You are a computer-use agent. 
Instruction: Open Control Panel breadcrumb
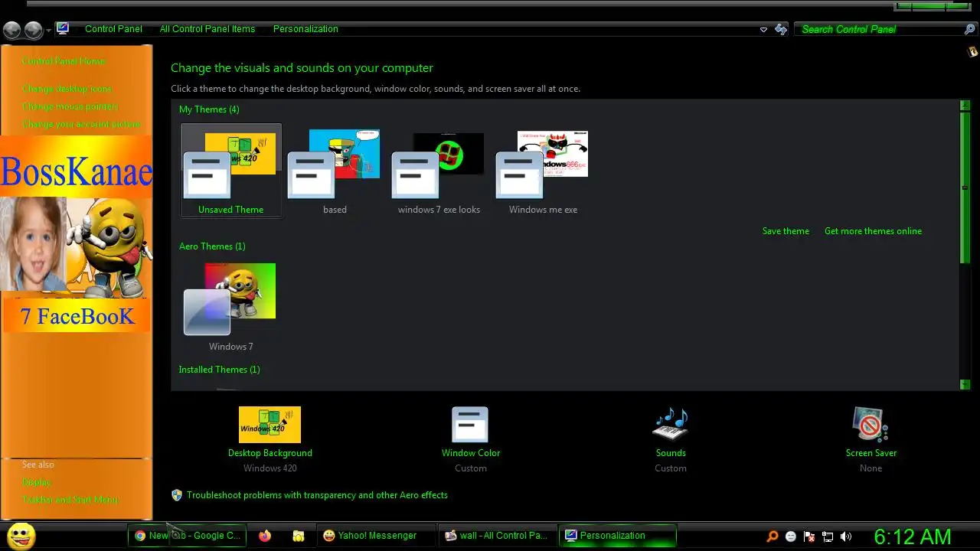pyautogui.click(x=113, y=29)
